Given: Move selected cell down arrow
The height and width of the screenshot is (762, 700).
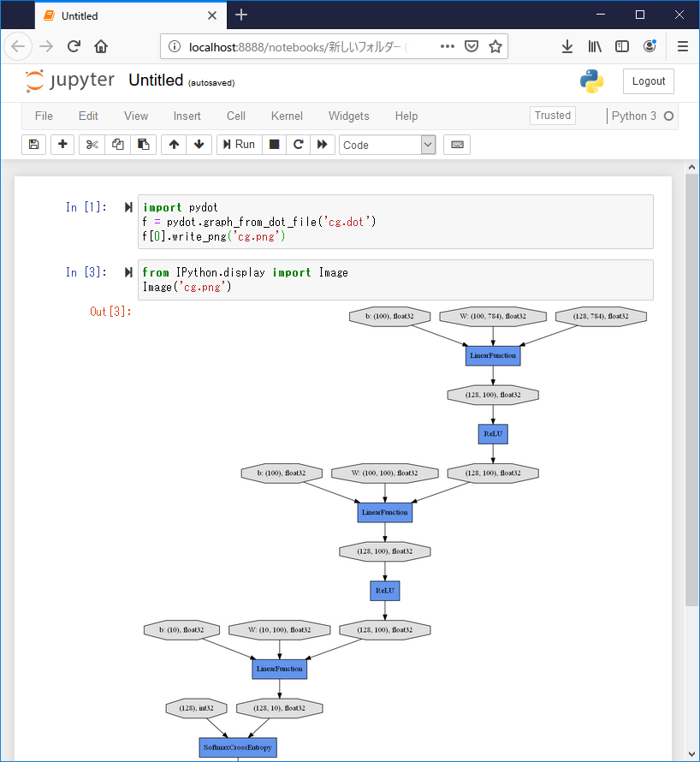Looking at the screenshot, I should (199, 145).
